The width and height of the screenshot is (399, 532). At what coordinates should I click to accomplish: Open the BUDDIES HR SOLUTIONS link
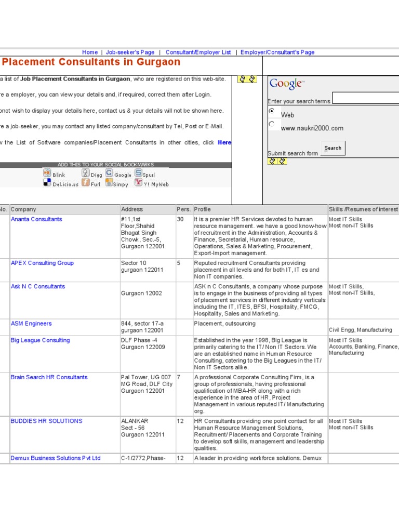(x=46, y=421)
